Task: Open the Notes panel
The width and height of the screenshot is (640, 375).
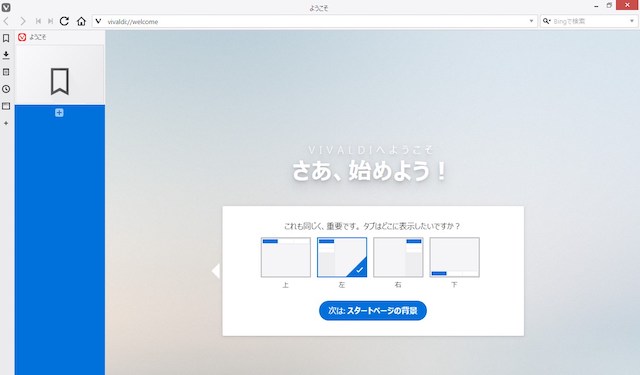Action: [x=6, y=72]
